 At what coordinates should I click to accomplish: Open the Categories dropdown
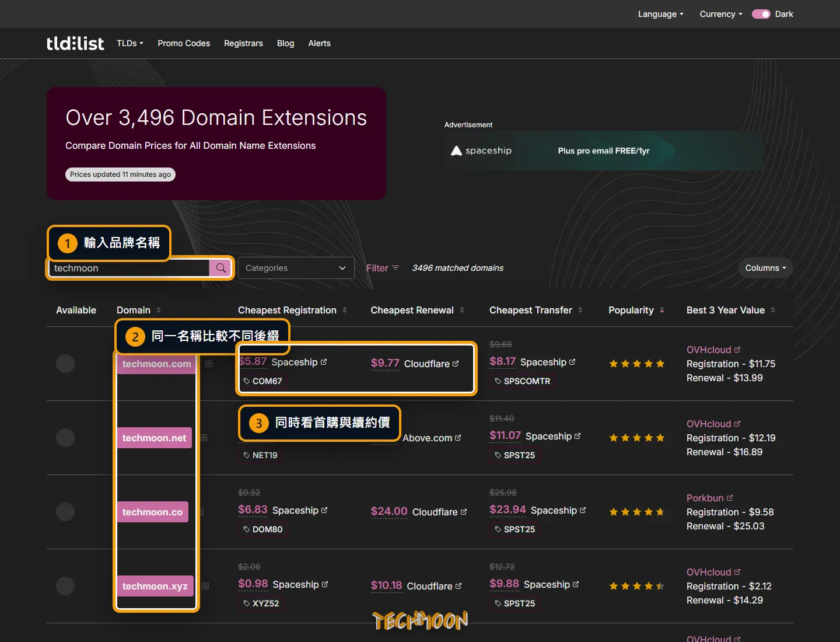[296, 268]
